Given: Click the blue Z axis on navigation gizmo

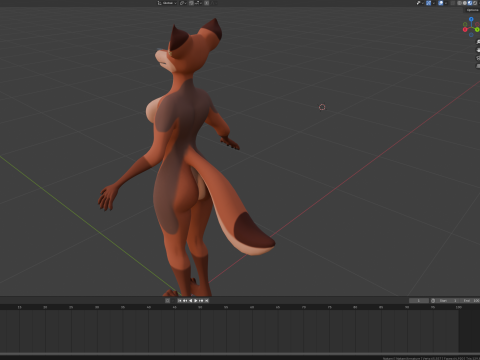Looking at the screenshot, I should [471, 19].
